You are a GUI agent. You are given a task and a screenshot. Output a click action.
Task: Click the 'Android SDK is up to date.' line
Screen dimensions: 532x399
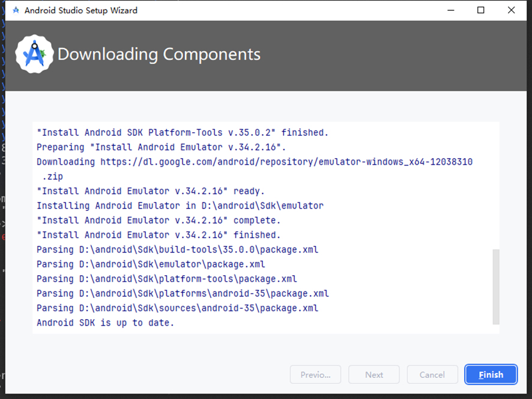point(106,323)
